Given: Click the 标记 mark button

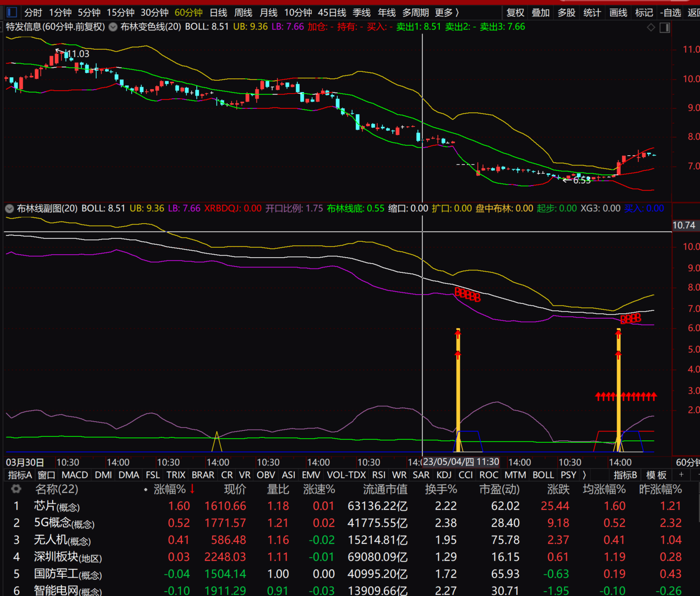Looking at the screenshot, I should [644, 12].
